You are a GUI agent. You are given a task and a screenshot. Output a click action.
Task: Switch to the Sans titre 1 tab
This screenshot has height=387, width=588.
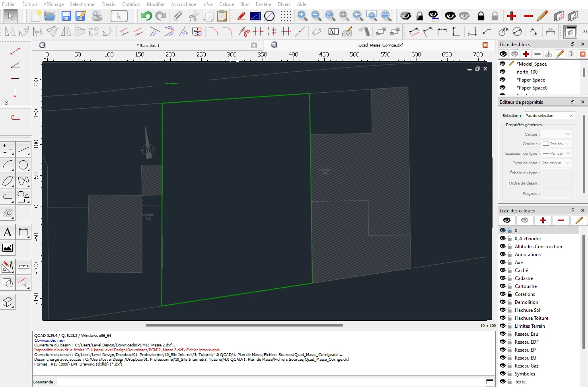(x=148, y=45)
